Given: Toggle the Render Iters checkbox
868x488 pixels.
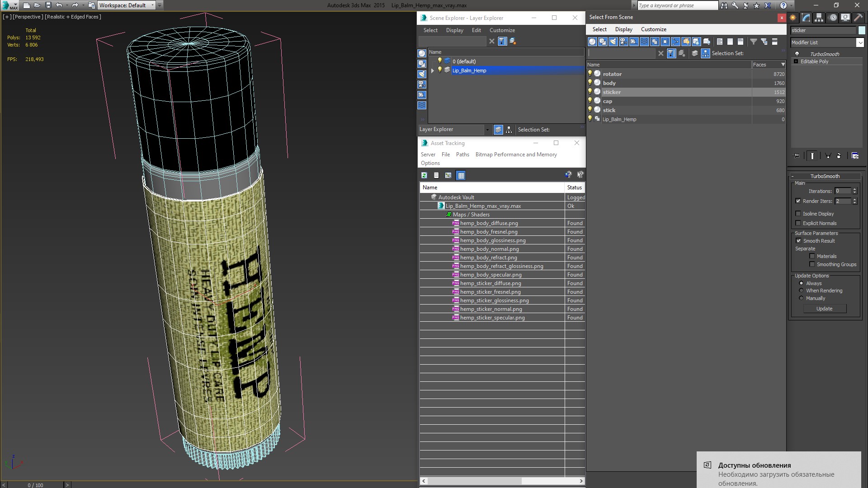Looking at the screenshot, I should click(x=798, y=201).
